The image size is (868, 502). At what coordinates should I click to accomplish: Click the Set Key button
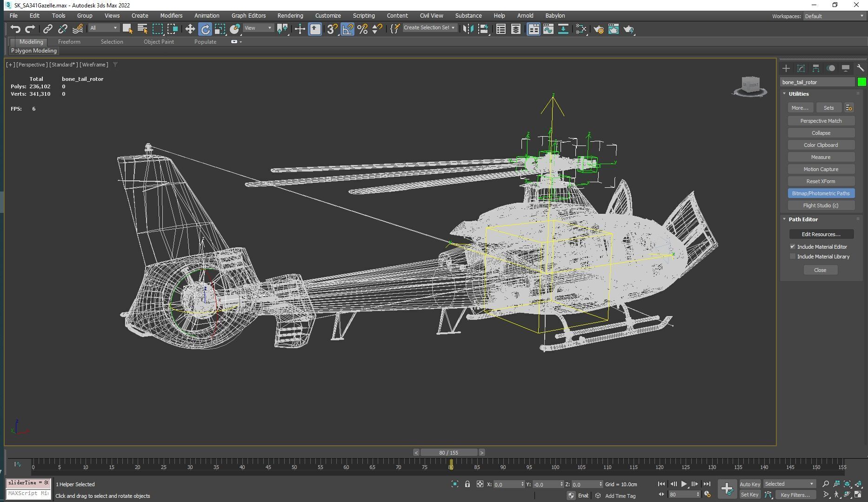coord(750,495)
